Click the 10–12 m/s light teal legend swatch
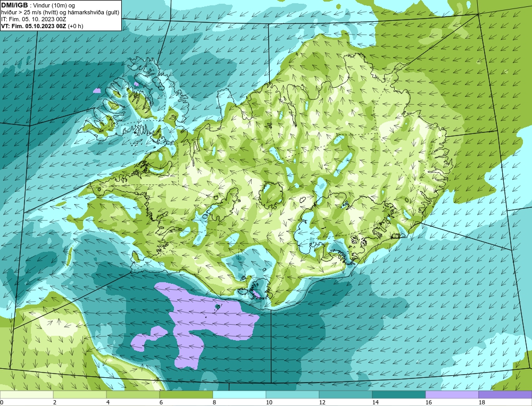This screenshot has width=532, height=406. [293, 394]
